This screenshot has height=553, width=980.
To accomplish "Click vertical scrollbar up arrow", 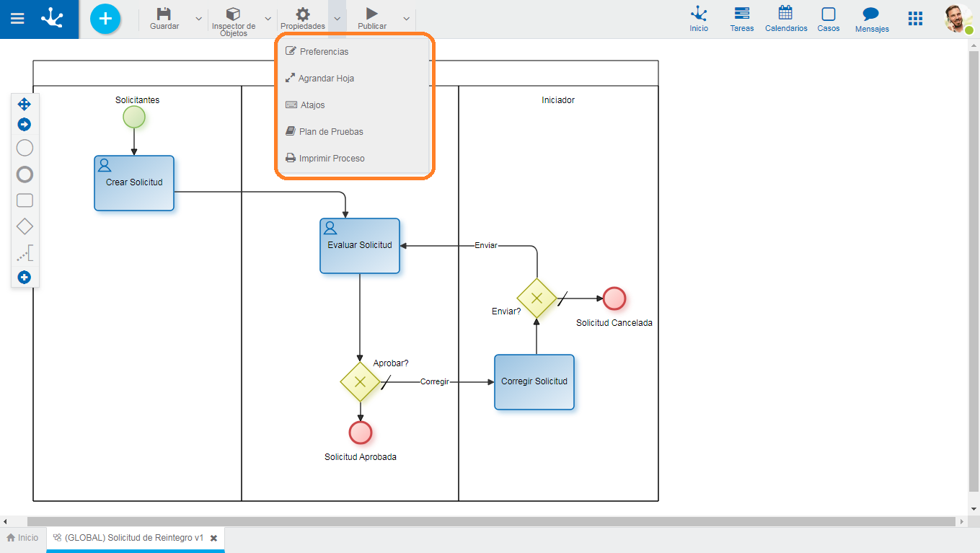I will point(974,45).
